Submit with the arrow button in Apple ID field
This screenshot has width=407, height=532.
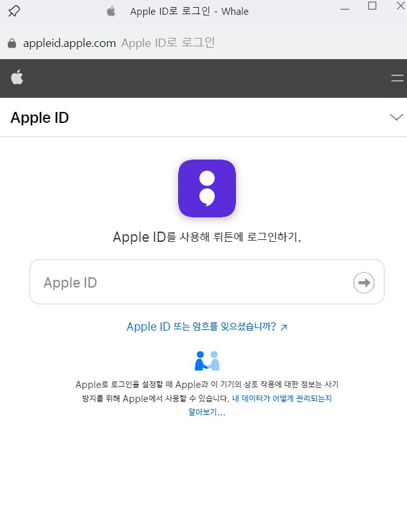pos(363,282)
